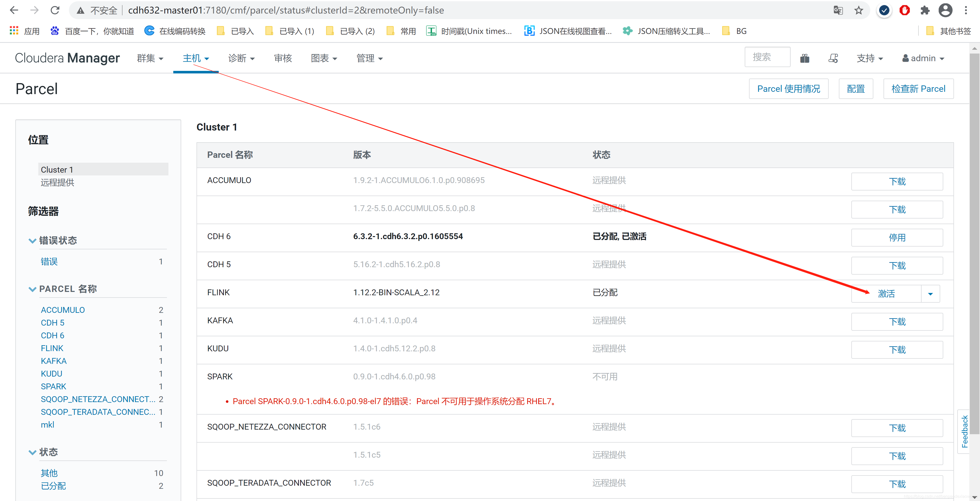Open the JSON压缩转义工具 bookmark

click(666, 31)
